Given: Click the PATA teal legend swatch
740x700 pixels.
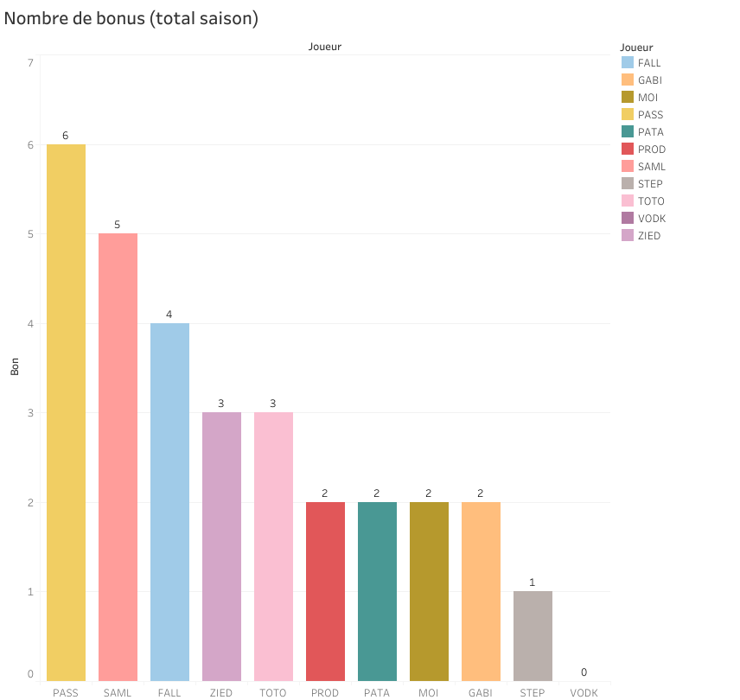Looking at the screenshot, I should 628,132.
